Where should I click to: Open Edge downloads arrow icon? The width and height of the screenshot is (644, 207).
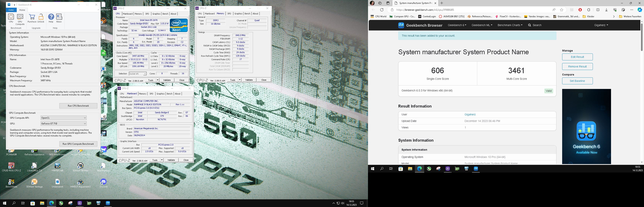(606, 10)
